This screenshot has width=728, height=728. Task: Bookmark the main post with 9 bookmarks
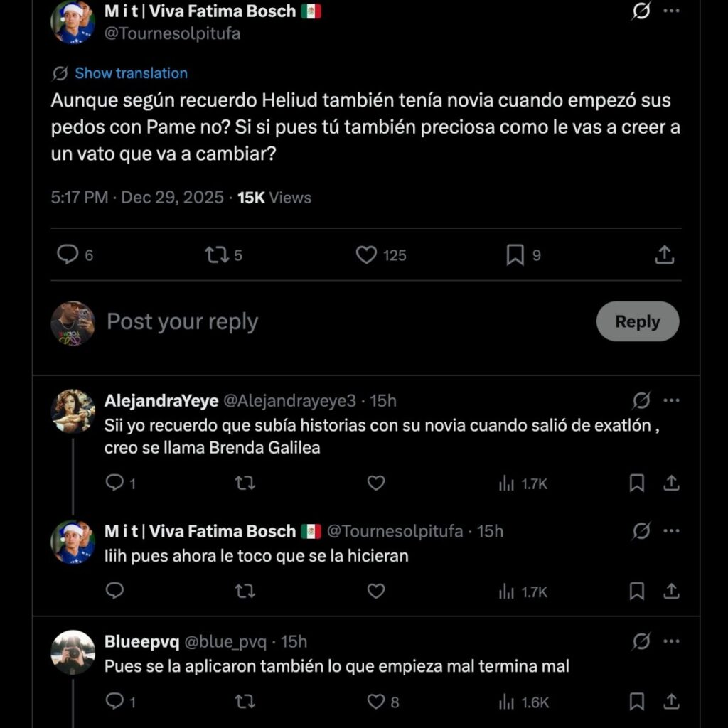(518, 255)
